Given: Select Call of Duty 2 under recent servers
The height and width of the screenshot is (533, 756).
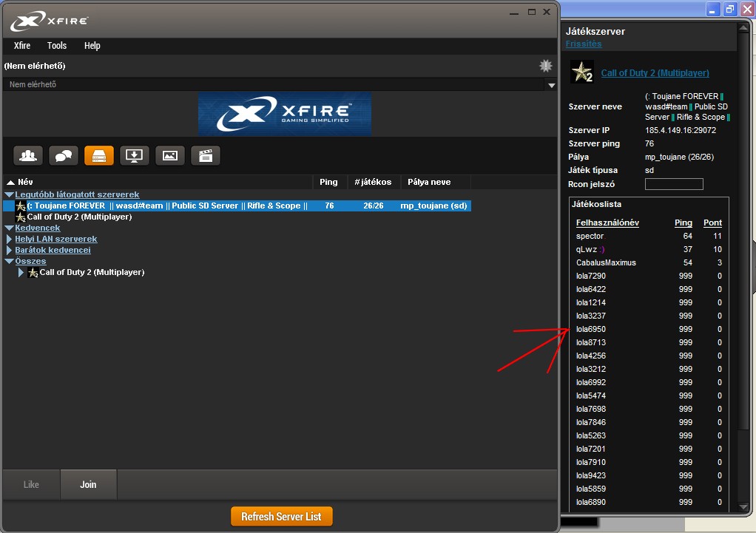Looking at the screenshot, I should [x=79, y=217].
